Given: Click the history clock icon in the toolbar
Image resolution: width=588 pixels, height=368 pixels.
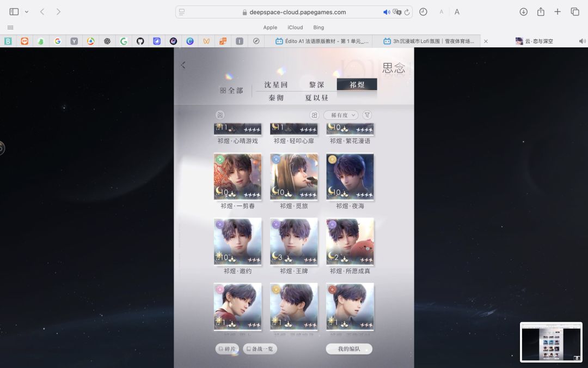Looking at the screenshot, I should 423,11.
